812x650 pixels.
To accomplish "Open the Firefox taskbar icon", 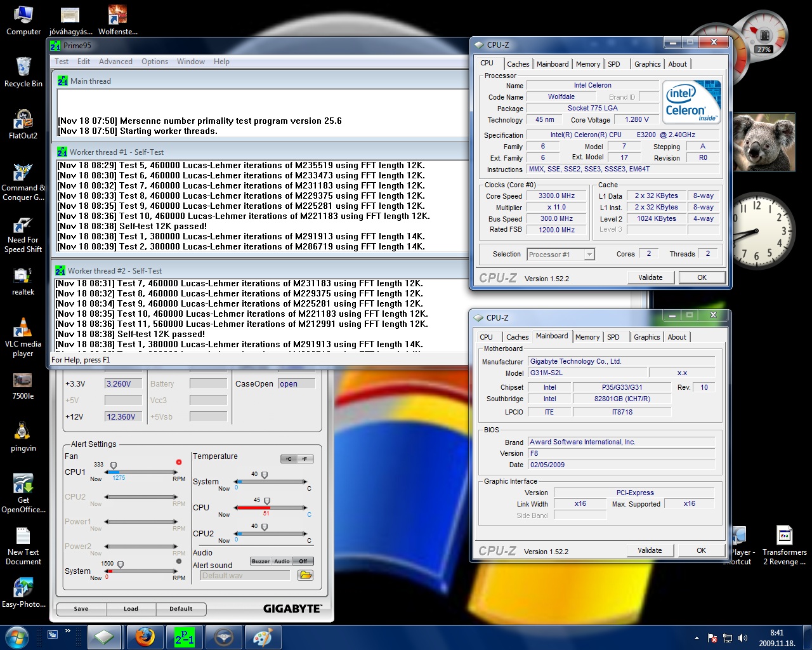I will coord(145,637).
